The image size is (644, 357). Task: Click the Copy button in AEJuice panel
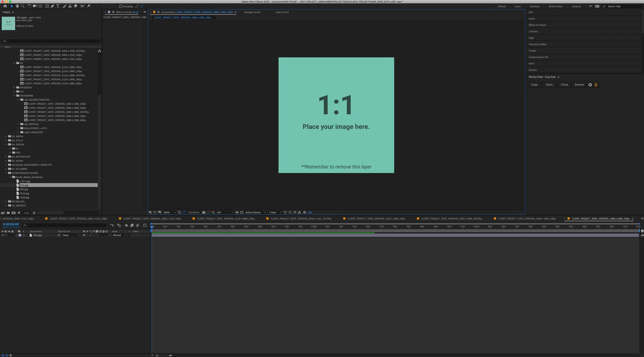point(534,84)
